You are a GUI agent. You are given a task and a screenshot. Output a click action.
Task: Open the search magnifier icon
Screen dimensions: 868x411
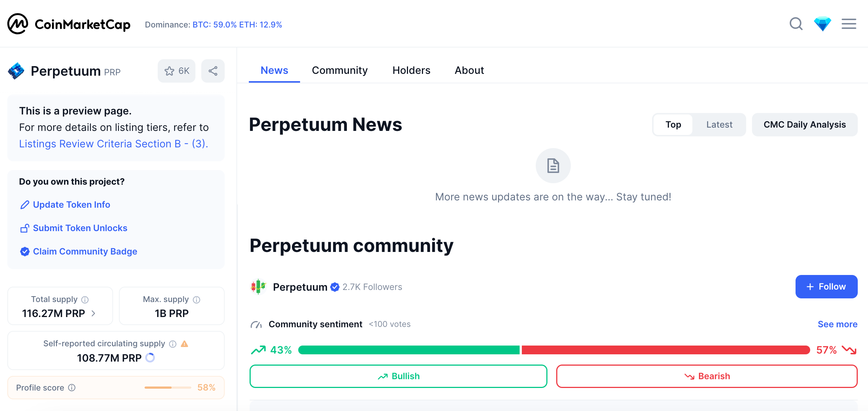click(x=796, y=24)
